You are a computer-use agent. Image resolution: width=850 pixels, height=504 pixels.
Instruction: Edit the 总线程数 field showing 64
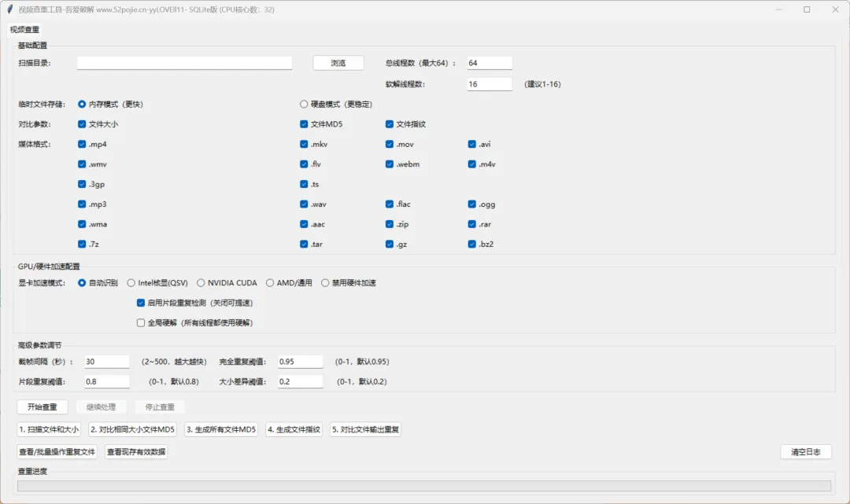[490, 63]
